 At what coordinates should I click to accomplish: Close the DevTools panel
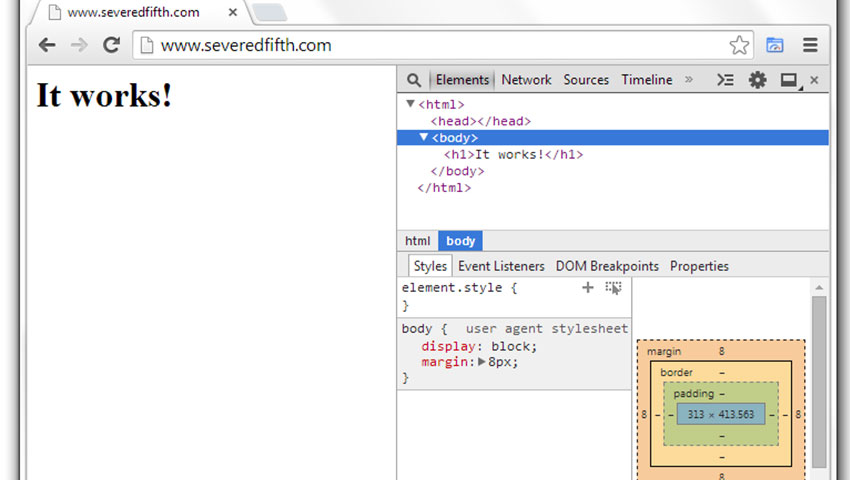point(814,80)
